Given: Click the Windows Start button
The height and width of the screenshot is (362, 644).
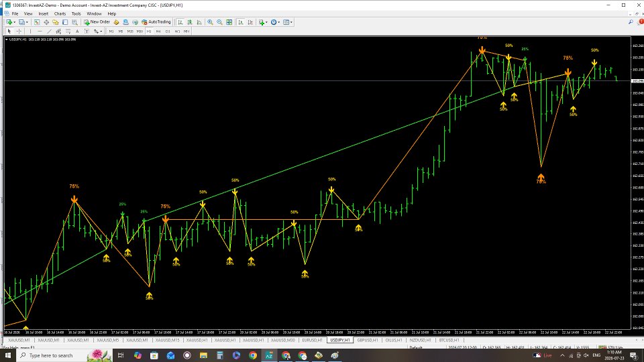Looking at the screenshot, I should [8, 355].
